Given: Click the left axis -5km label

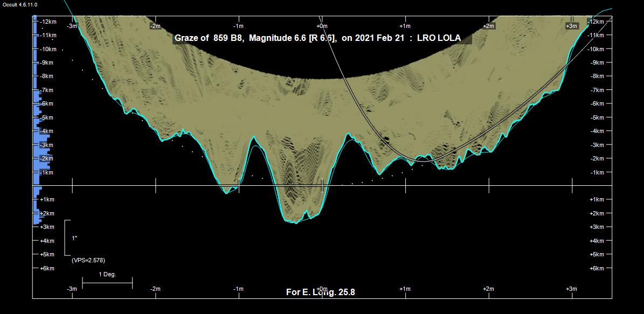Looking at the screenshot, I should coord(48,117).
